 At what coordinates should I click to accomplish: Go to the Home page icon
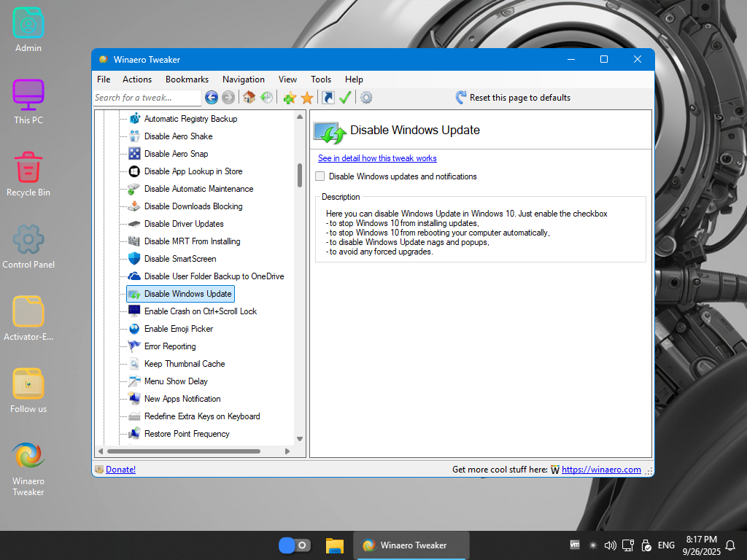pyautogui.click(x=249, y=98)
